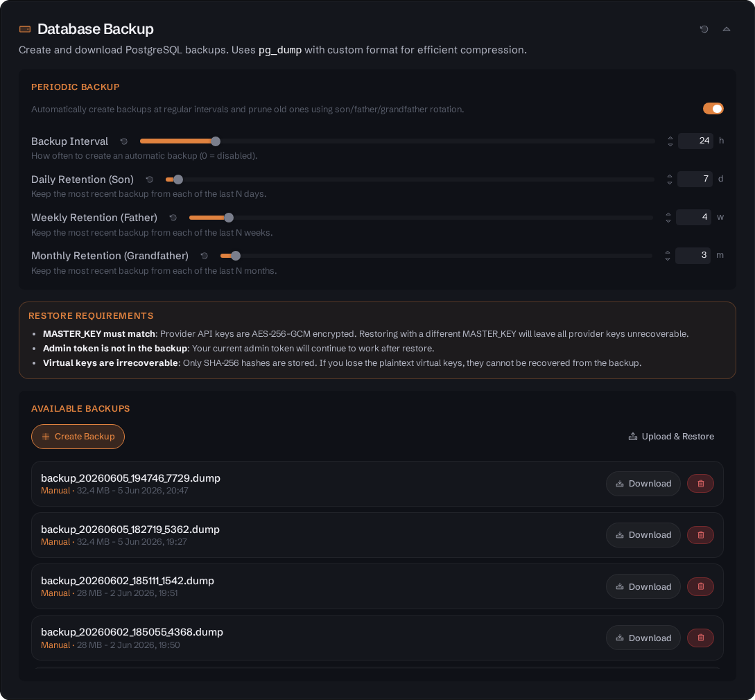Click the AVAILABLE BACKUPS heading

point(80,409)
